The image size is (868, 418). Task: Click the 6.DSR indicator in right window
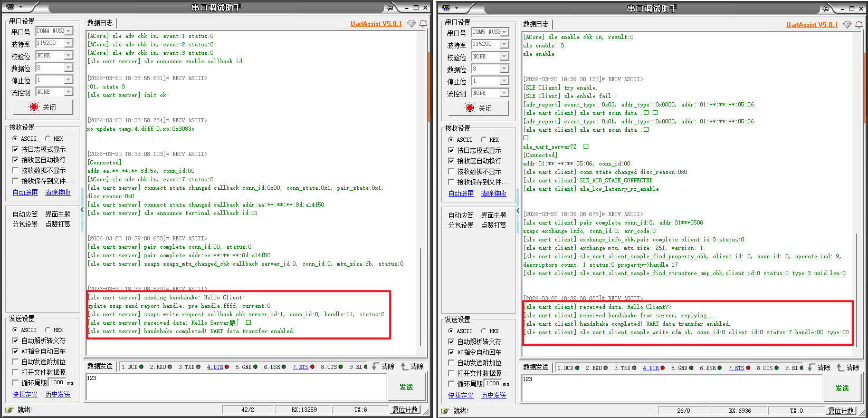coord(710,368)
